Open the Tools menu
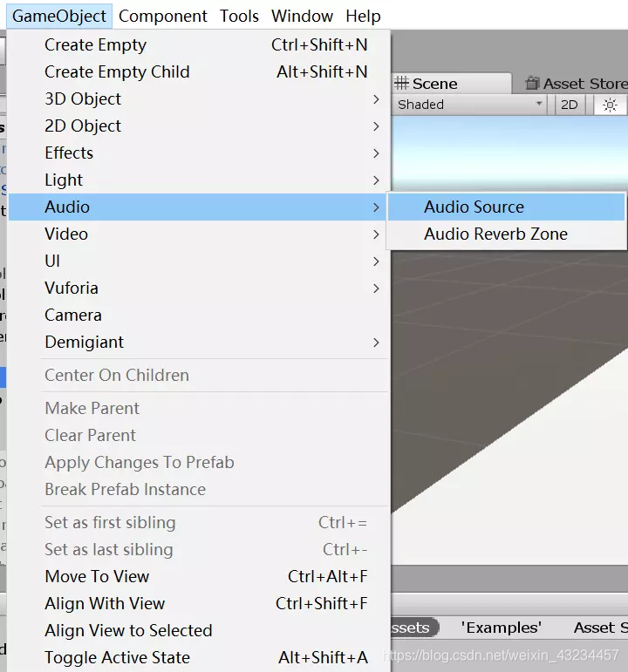The width and height of the screenshot is (628, 672). pyautogui.click(x=239, y=17)
